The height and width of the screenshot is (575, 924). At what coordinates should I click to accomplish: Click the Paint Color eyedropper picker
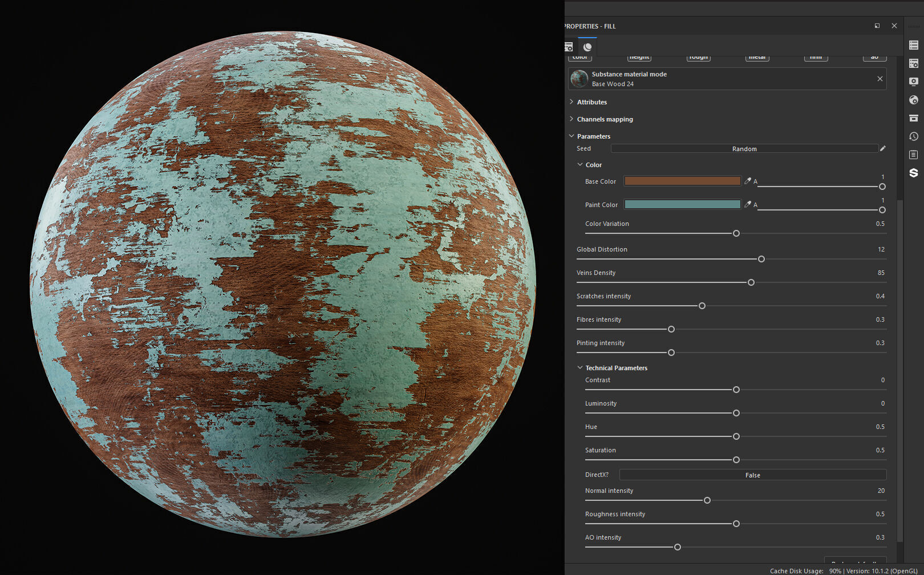click(747, 204)
